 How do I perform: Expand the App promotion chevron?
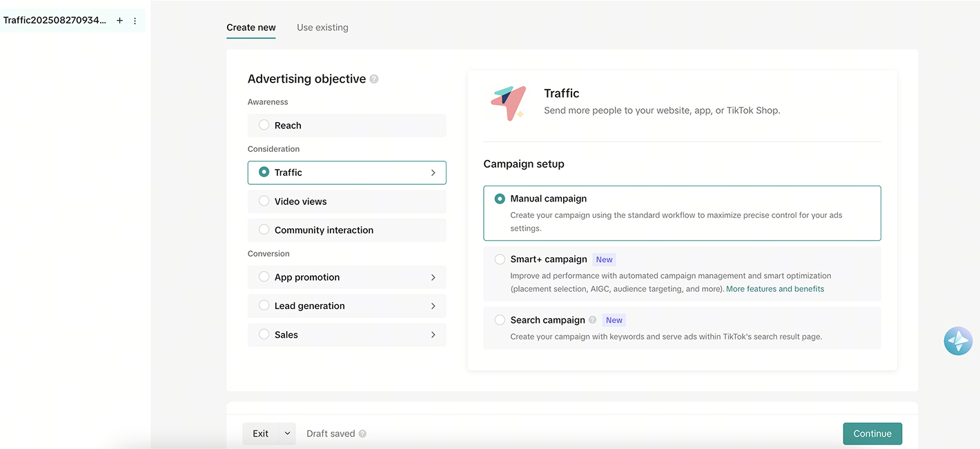pos(433,277)
